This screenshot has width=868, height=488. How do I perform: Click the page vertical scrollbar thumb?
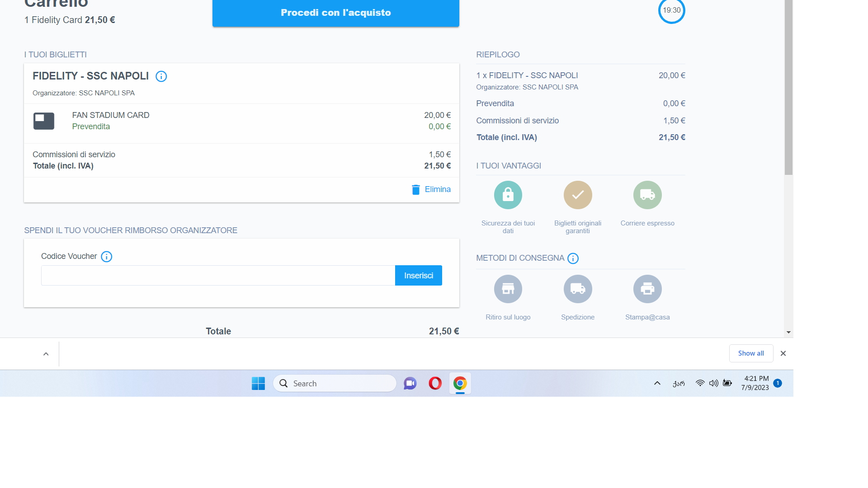pyautogui.click(x=788, y=87)
